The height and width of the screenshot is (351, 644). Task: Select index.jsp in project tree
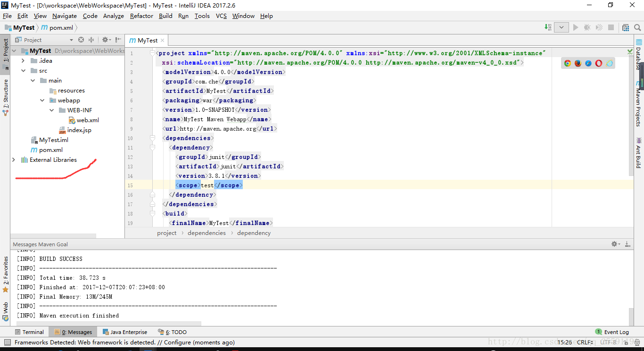74,130
